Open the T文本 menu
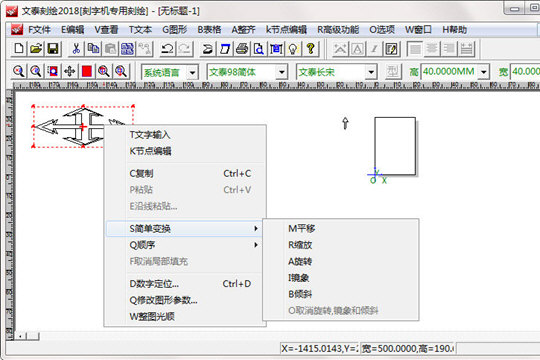The width and height of the screenshot is (540, 360). (140, 30)
